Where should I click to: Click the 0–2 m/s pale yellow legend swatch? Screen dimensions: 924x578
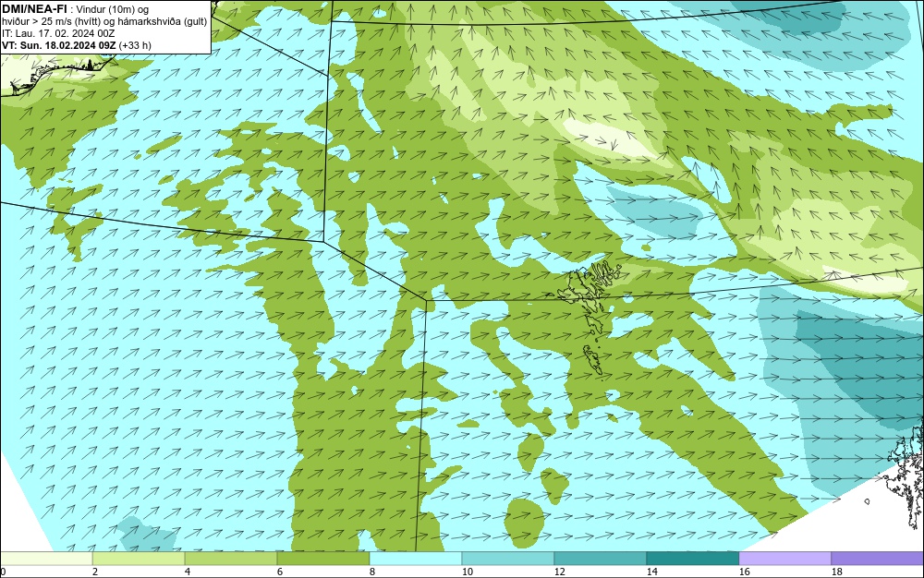coord(46,558)
